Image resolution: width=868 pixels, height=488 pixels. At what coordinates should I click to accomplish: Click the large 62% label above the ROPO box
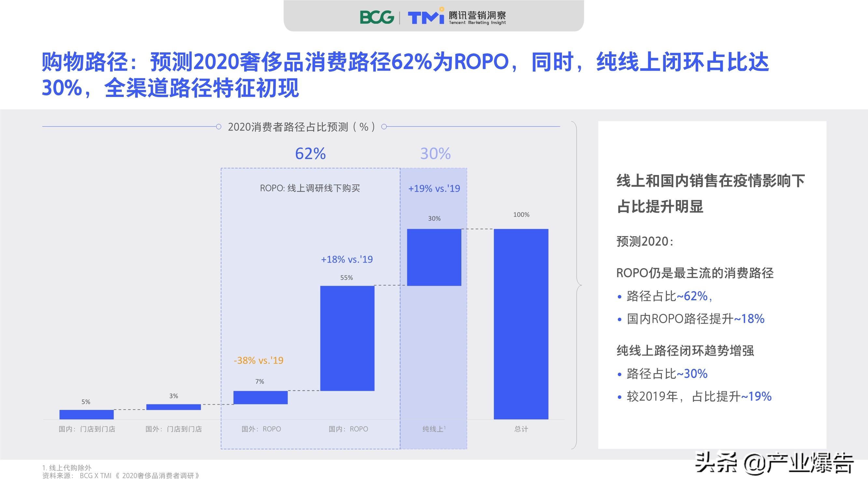point(310,154)
